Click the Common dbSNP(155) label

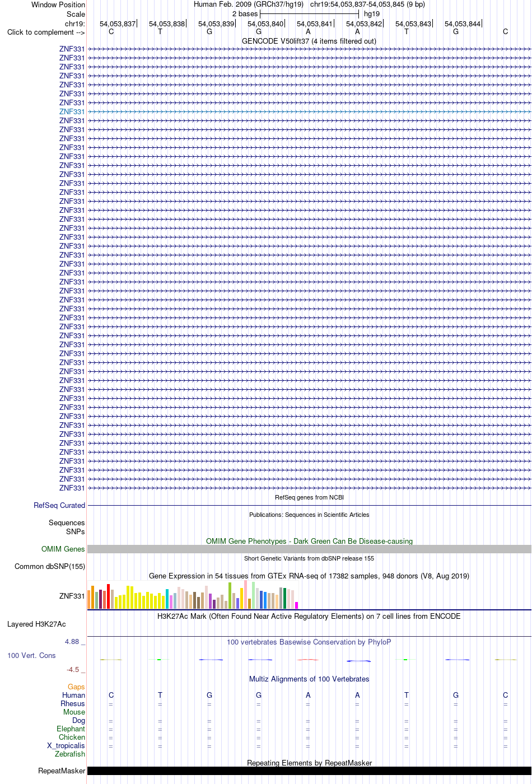point(50,566)
